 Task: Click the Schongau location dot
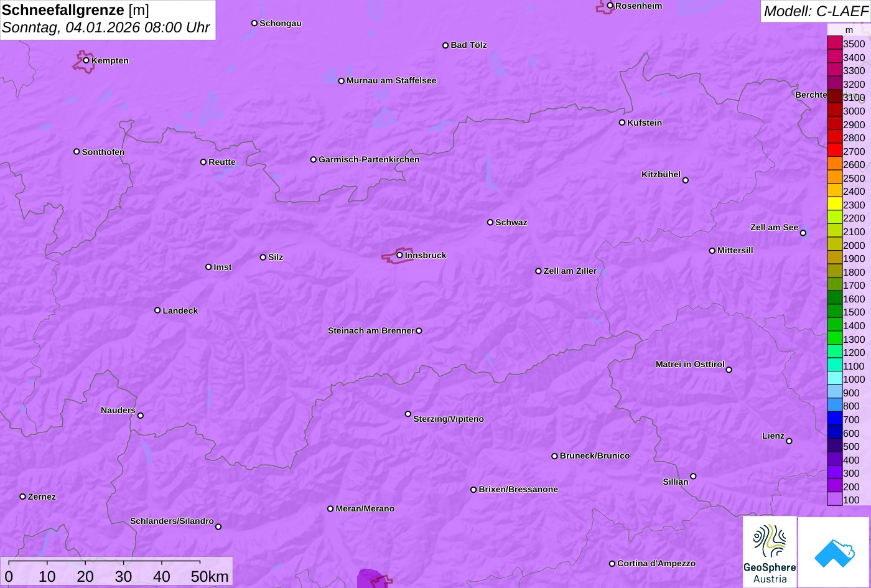[x=254, y=23]
